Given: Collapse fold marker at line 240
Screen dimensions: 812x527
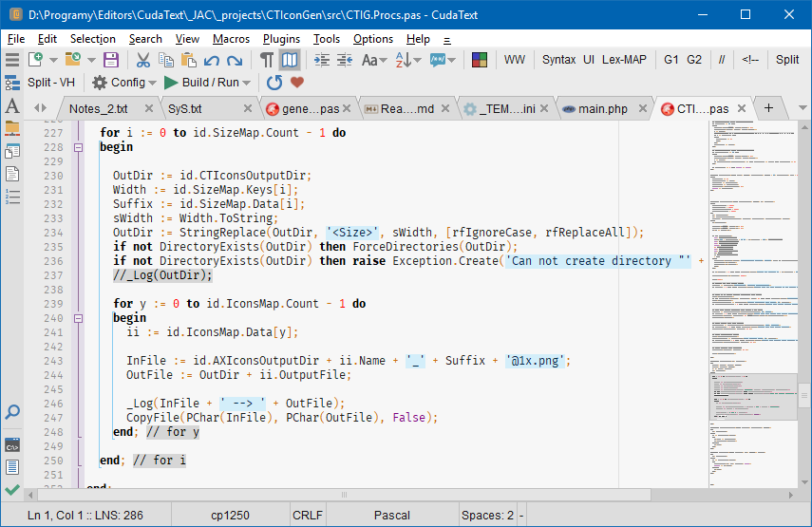Looking at the screenshot, I should pos(78,318).
